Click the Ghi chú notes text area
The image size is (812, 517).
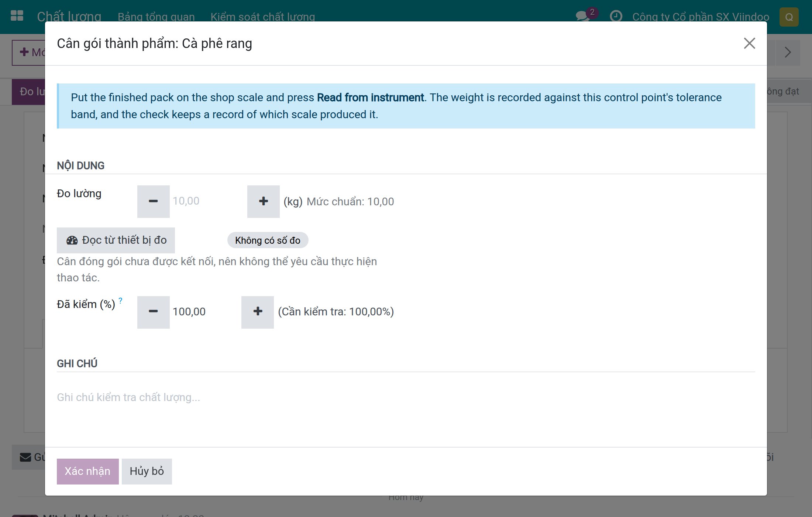click(406, 397)
